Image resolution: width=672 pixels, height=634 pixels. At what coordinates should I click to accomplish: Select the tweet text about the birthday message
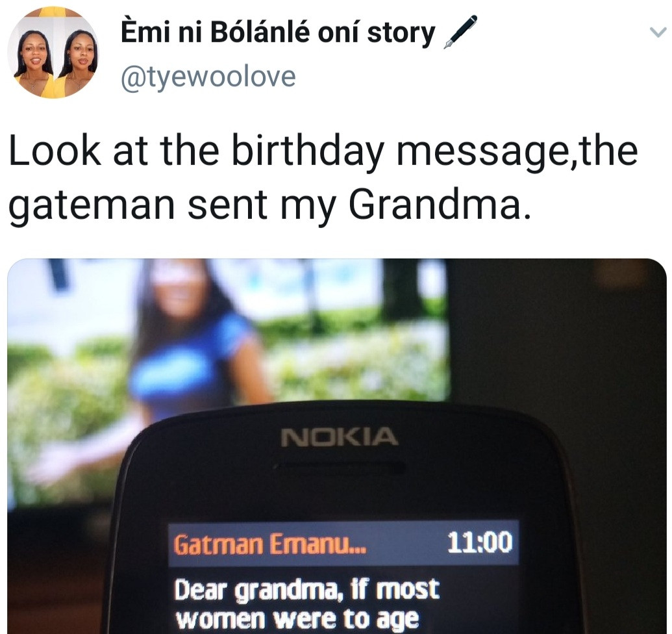[323, 177]
